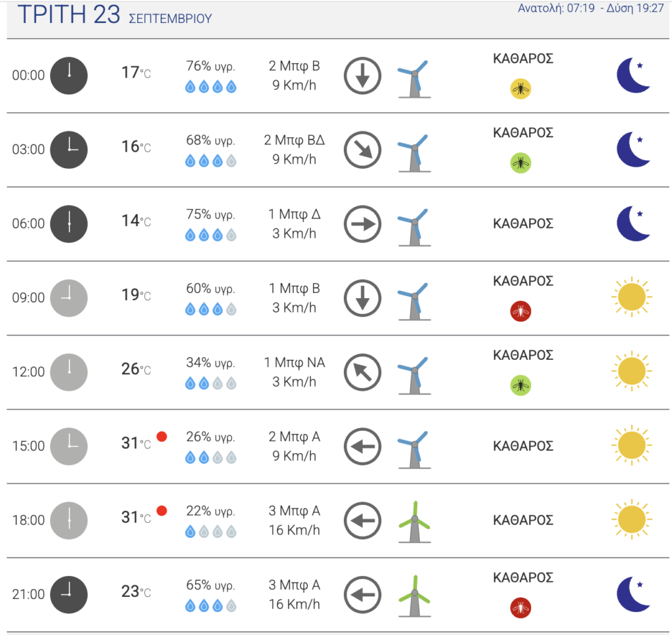Click the down wind-direction arrow at 00:00
The height and width of the screenshot is (635, 672).
coord(362,76)
